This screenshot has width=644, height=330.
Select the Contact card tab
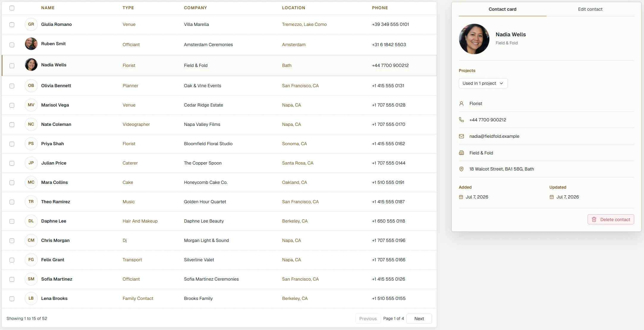(x=502, y=9)
